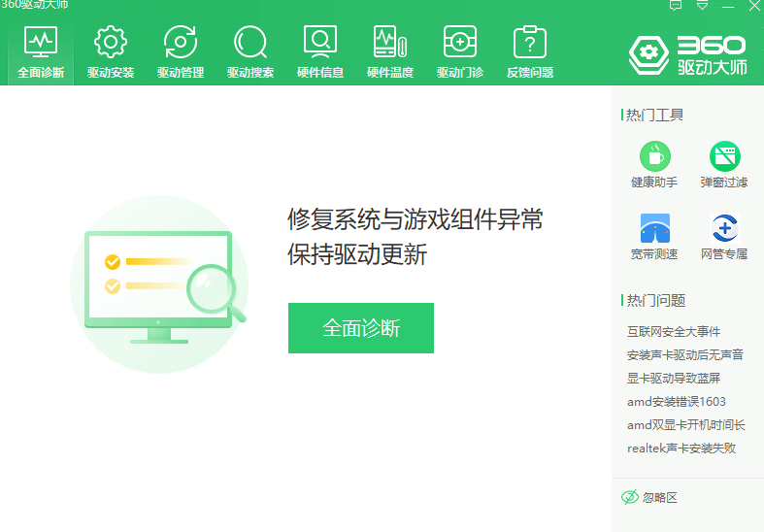Open the message bubble icon in title bar

[676, 6]
